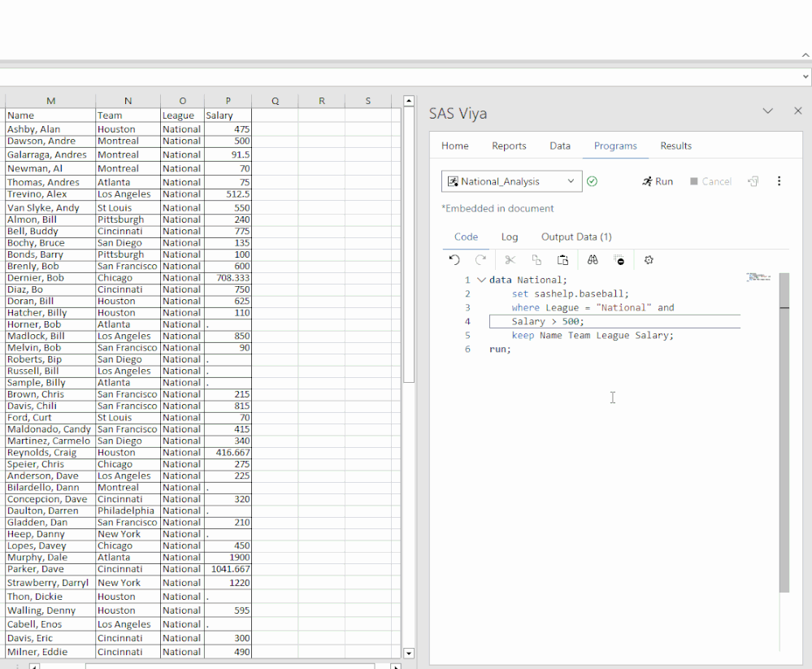Viewport: 812px width, 669px height.
Task: Select the cell containing Strawberry, Darryl
Action: coord(50,583)
